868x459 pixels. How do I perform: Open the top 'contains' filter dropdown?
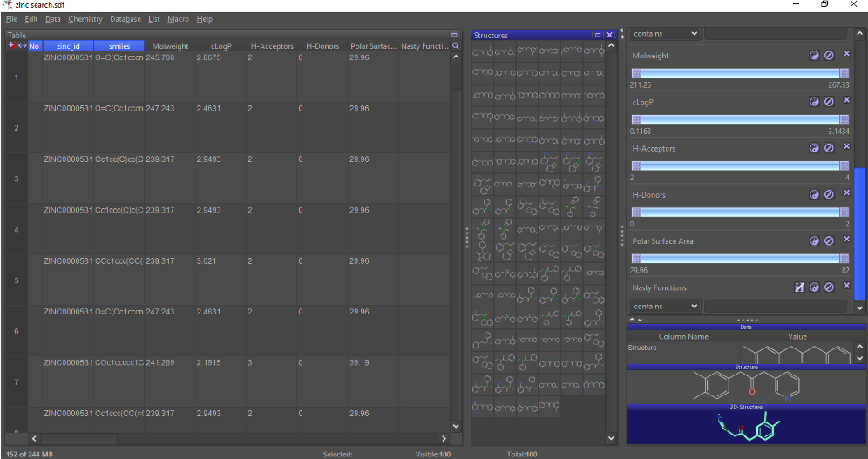[x=665, y=33]
